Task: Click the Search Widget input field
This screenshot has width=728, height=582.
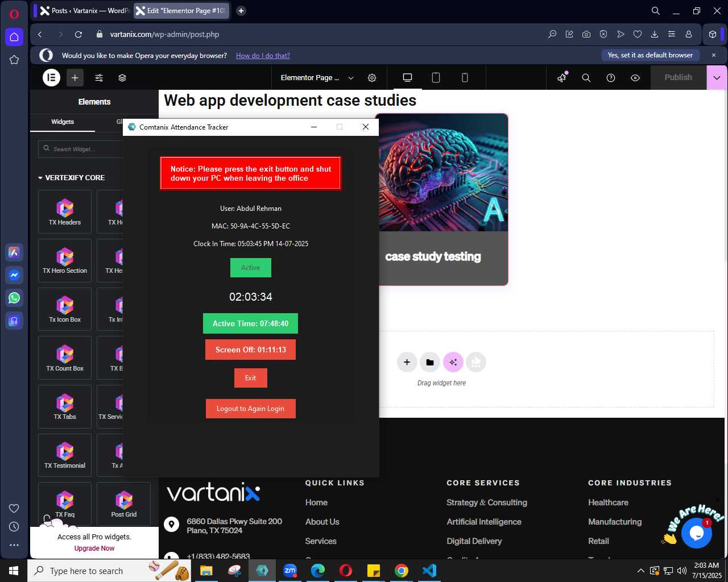Action: (80, 149)
